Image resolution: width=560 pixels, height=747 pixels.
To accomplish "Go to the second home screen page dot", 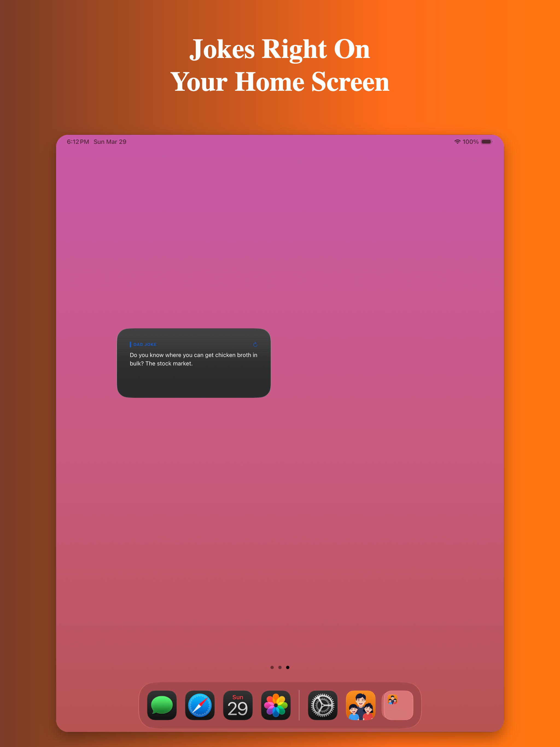I will click(280, 667).
